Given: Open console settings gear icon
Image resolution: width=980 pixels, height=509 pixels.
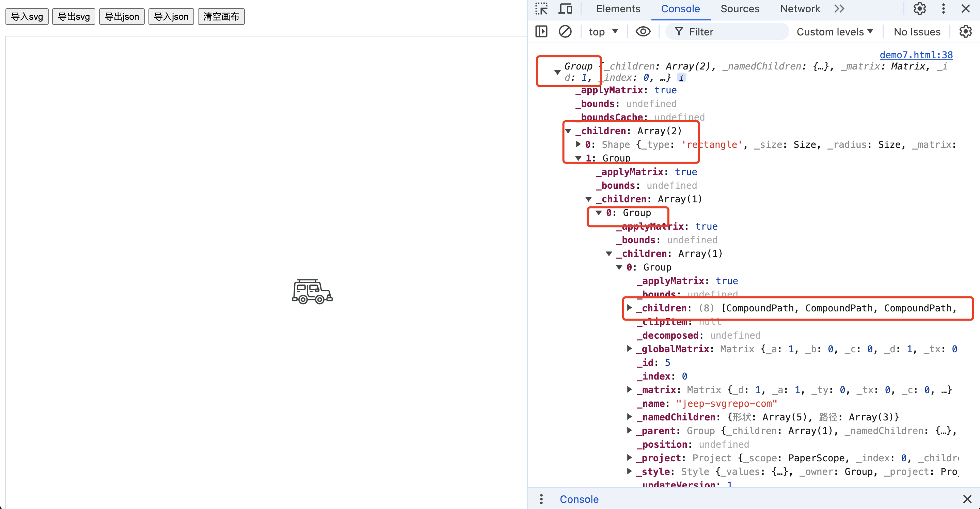Looking at the screenshot, I should (966, 32).
